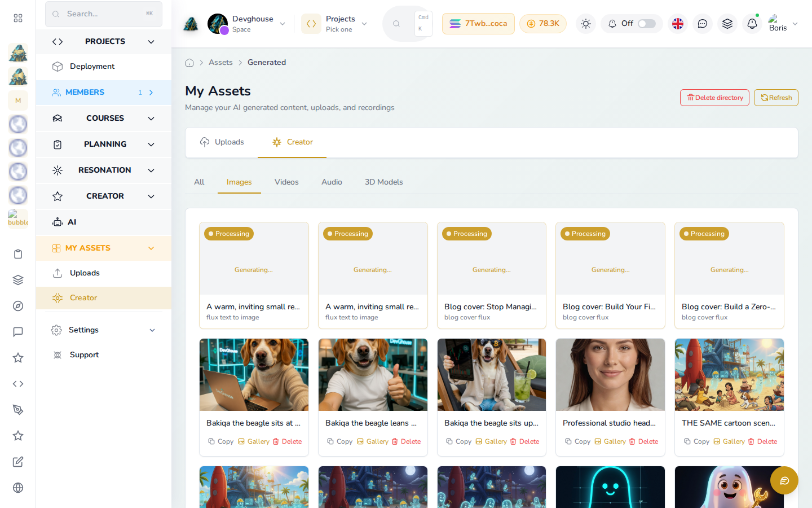Image resolution: width=812 pixels, height=508 pixels.
Task: Open the Devghouse Space dropdown
Action: 247,24
